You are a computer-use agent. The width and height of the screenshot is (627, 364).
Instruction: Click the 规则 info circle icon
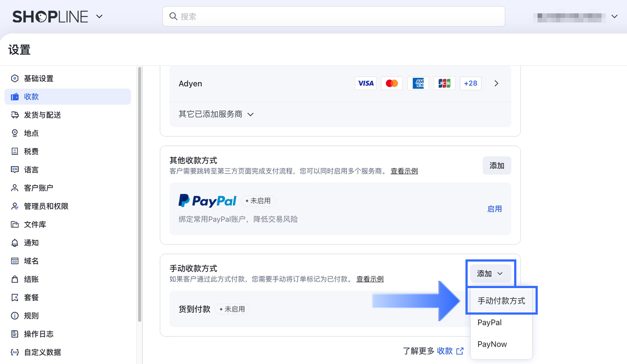[15, 316]
